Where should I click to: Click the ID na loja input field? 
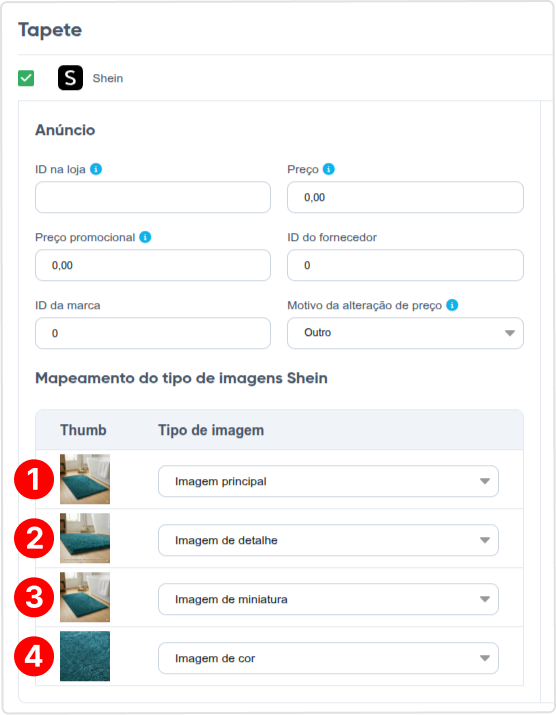(153, 197)
